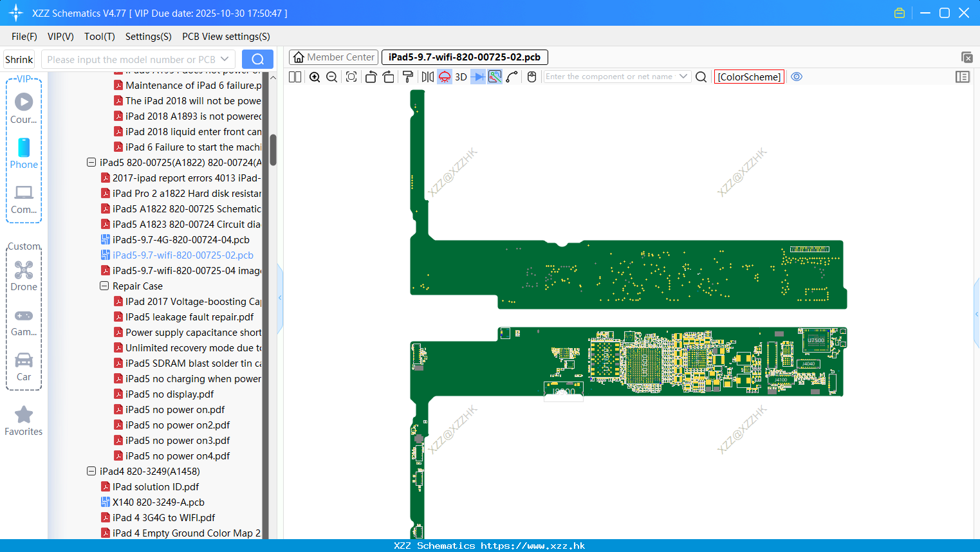The height and width of the screenshot is (552, 980).
Task: Rotate the board clockwise
Action: [389, 77]
